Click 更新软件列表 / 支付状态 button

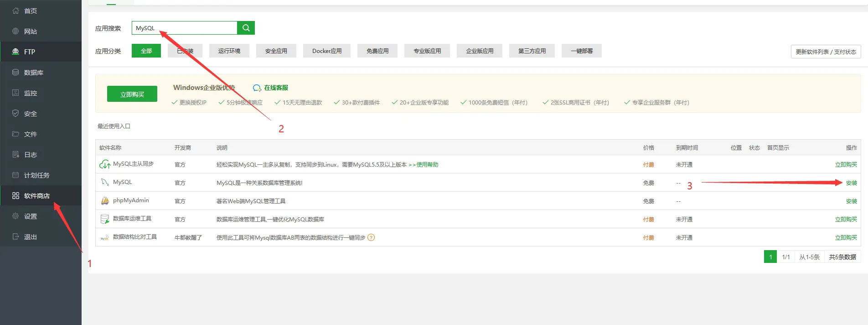pyautogui.click(x=826, y=52)
